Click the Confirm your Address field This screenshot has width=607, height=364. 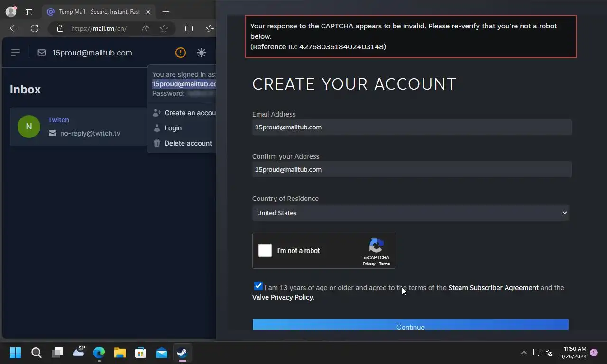(x=412, y=169)
